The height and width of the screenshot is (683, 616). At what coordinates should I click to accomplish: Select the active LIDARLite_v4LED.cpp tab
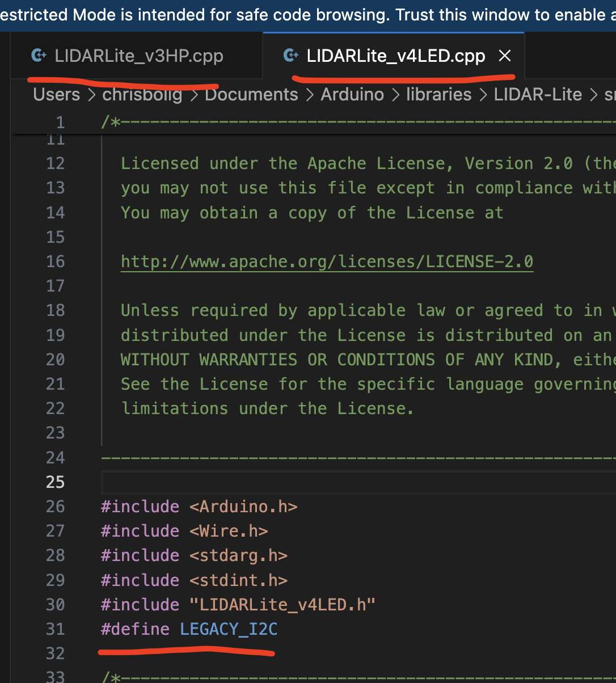(395, 55)
